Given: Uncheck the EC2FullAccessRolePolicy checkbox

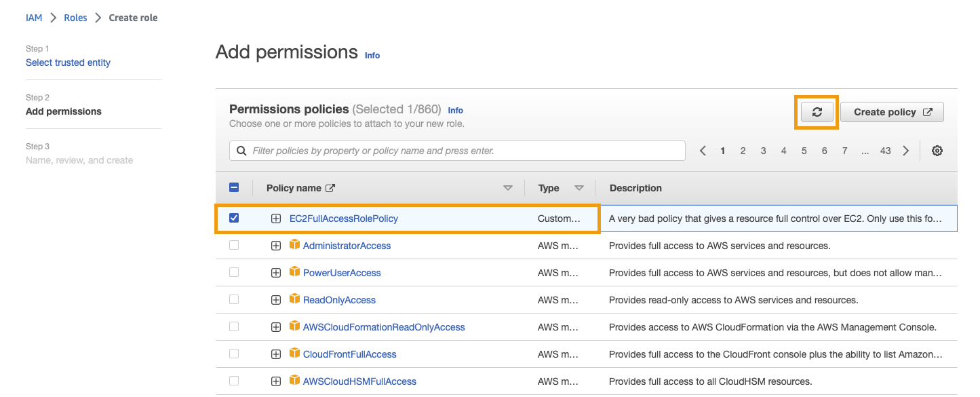Looking at the screenshot, I should tap(234, 218).
